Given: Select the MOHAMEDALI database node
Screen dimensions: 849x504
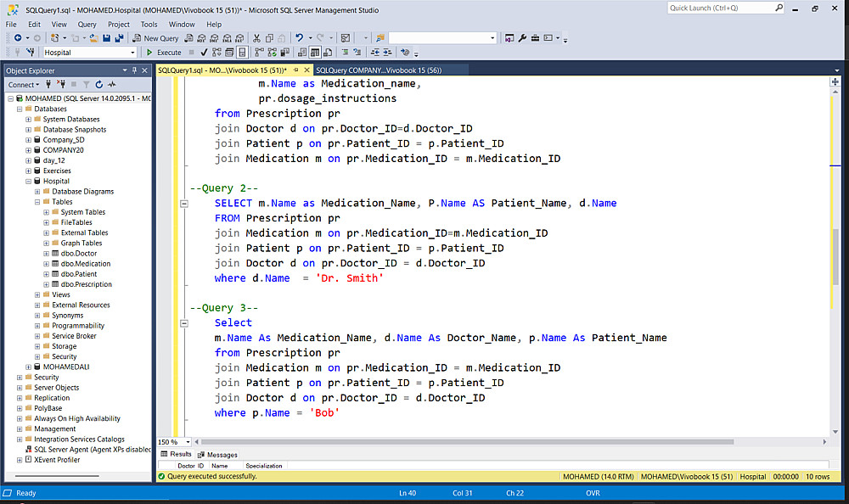Looking at the screenshot, I should click(x=66, y=367).
